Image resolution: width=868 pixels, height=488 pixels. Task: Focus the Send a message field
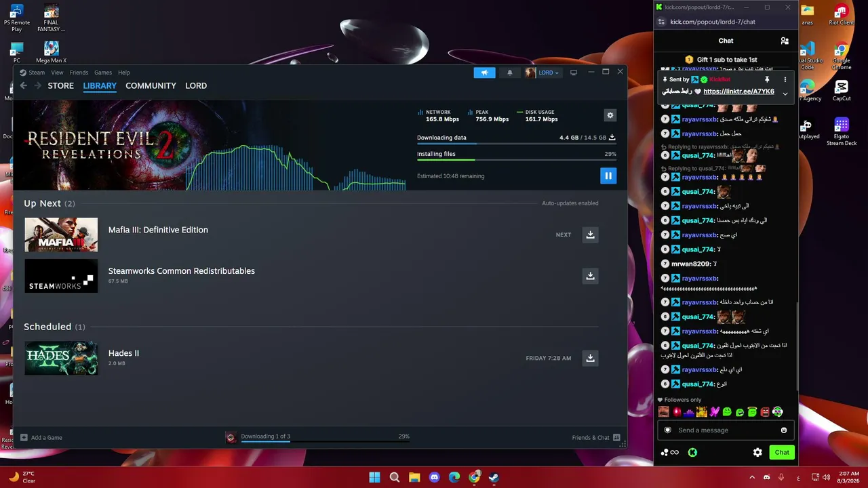[x=726, y=430]
